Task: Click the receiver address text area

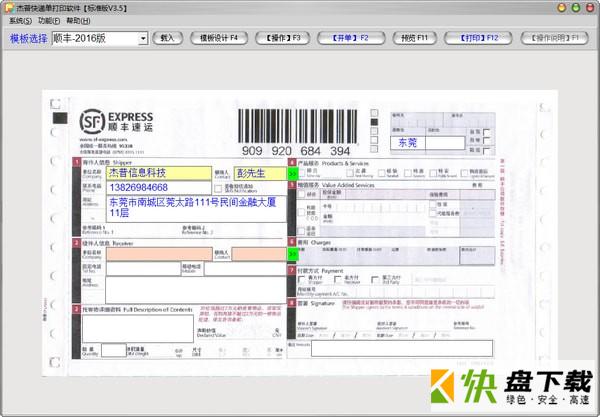Action: pyautogui.click(x=196, y=290)
